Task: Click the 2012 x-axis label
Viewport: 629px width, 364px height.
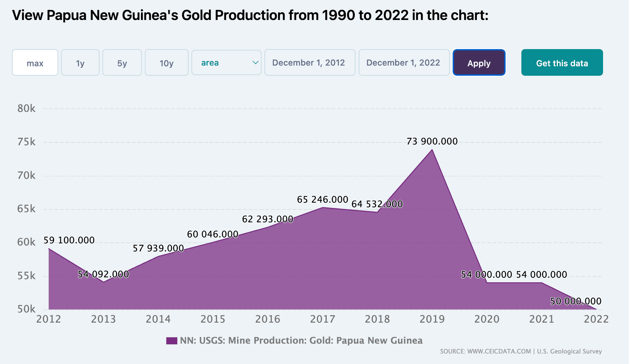Action: [x=49, y=319]
